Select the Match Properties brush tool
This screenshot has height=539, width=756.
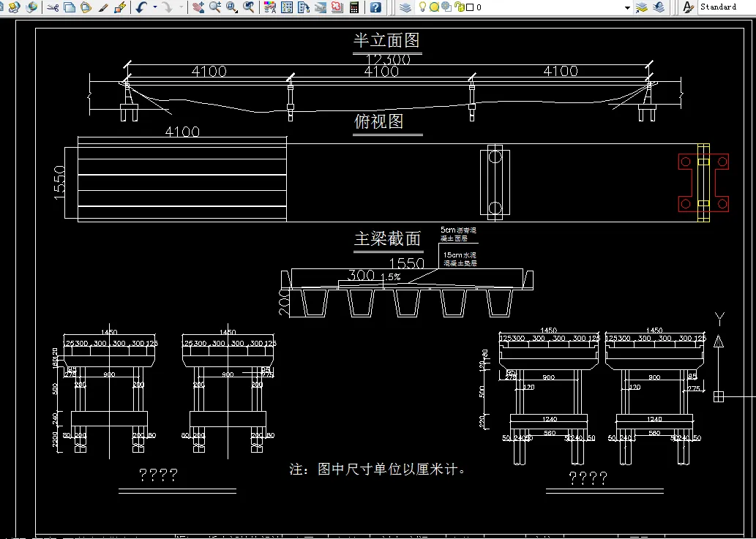103,7
